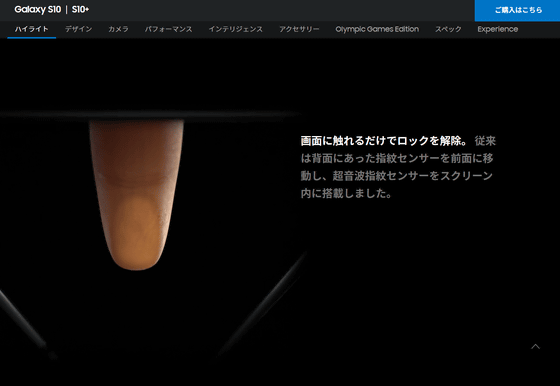560x386 pixels.
Task: Click the text 内に搭載しました。
Action: click(x=346, y=193)
